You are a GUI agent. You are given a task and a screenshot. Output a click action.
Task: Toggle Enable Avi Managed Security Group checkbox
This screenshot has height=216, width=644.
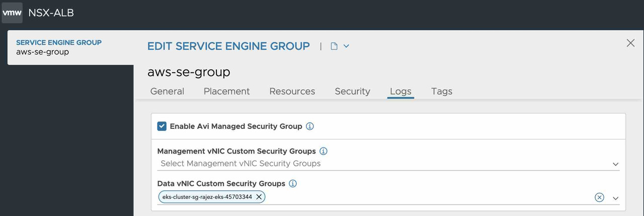(162, 126)
